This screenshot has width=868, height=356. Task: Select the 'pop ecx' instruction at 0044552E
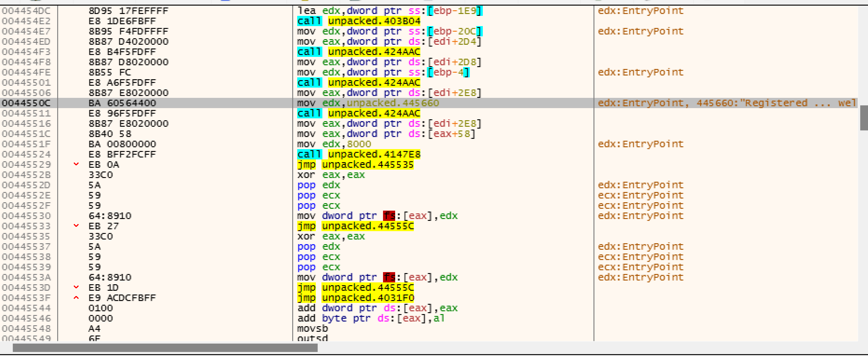(x=318, y=195)
